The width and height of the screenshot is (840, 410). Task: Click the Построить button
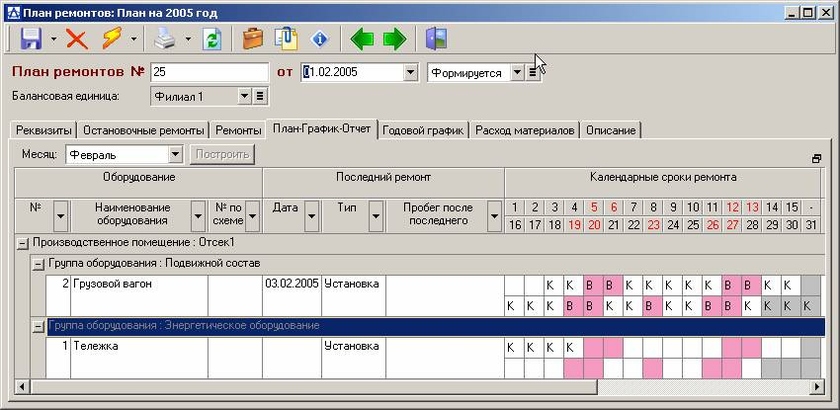coord(222,154)
